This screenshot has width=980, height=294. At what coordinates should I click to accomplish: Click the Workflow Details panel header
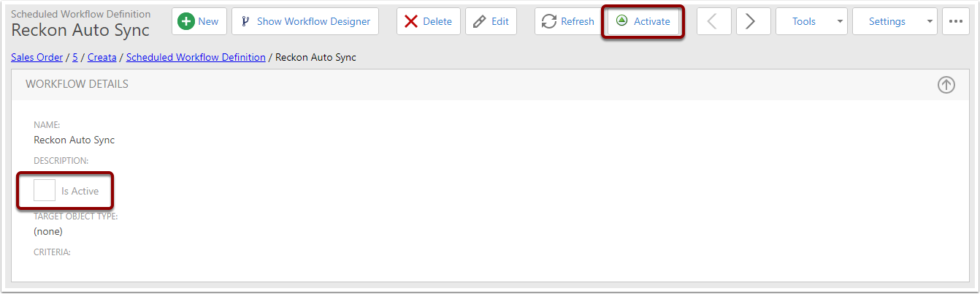coord(490,85)
